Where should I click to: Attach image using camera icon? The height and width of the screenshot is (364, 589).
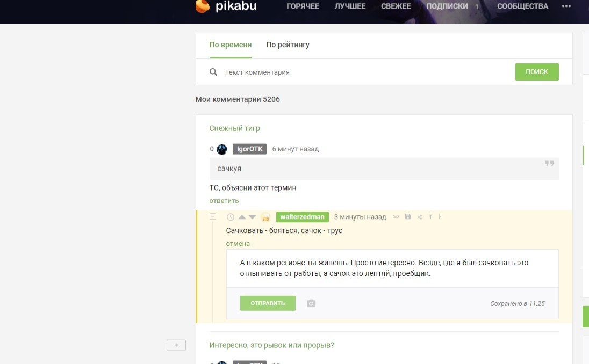point(311,303)
